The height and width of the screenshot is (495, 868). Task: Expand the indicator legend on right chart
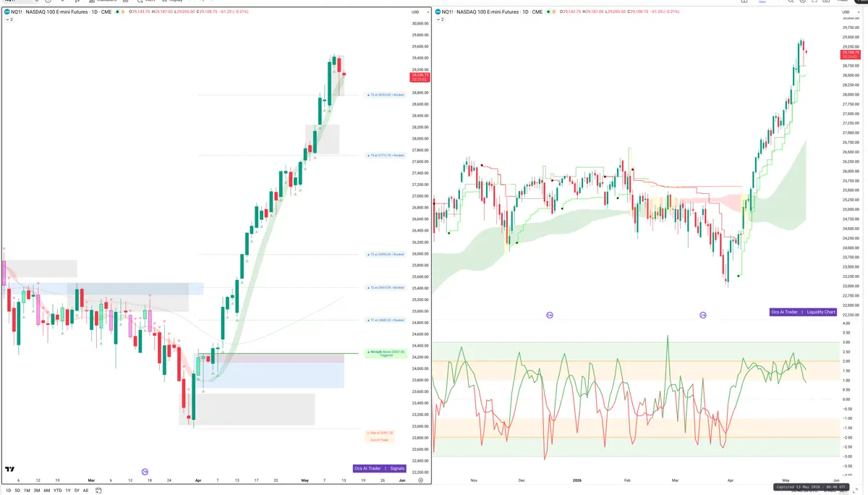click(x=441, y=20)
